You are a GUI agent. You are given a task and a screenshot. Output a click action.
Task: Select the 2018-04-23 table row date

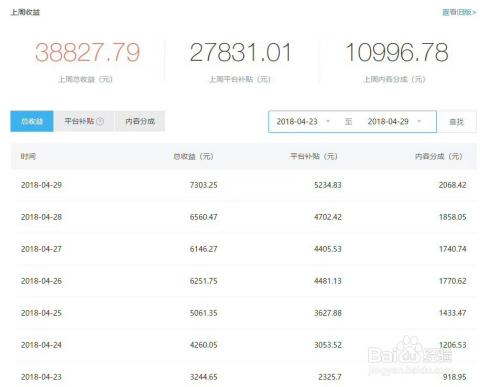(41, 377)
